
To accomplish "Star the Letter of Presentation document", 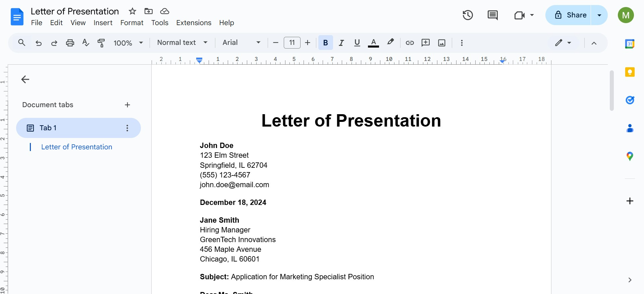I will point(132,11).
